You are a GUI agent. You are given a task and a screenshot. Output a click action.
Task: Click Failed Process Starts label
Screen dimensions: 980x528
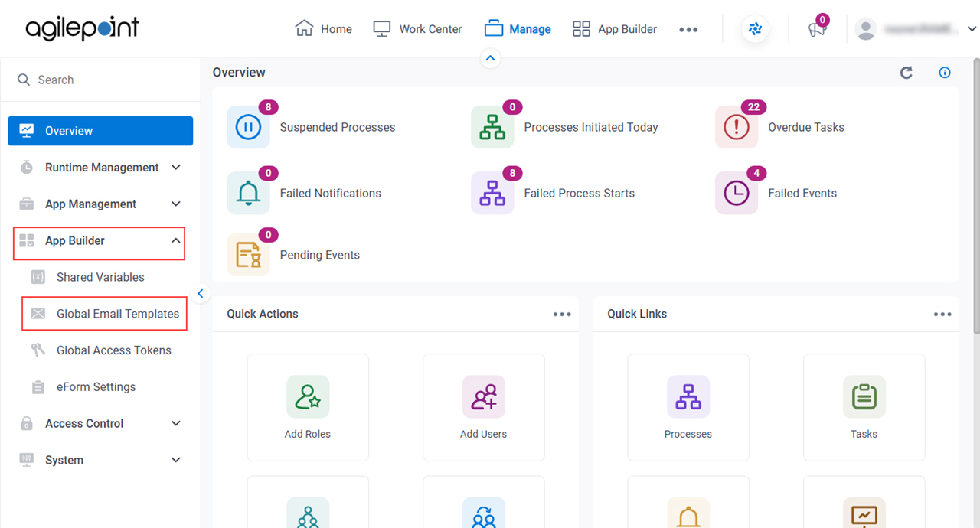tap(580, 194)
